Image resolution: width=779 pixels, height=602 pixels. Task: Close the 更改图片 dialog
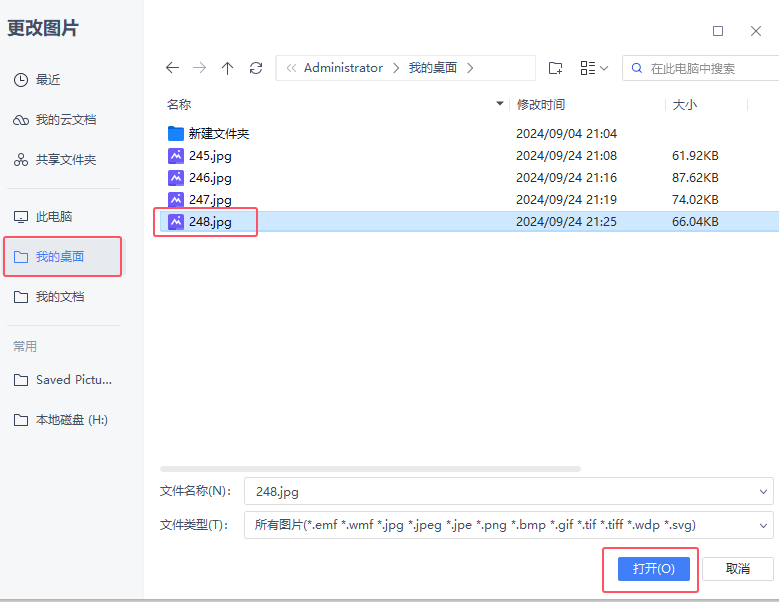click(x=756, y=31)
